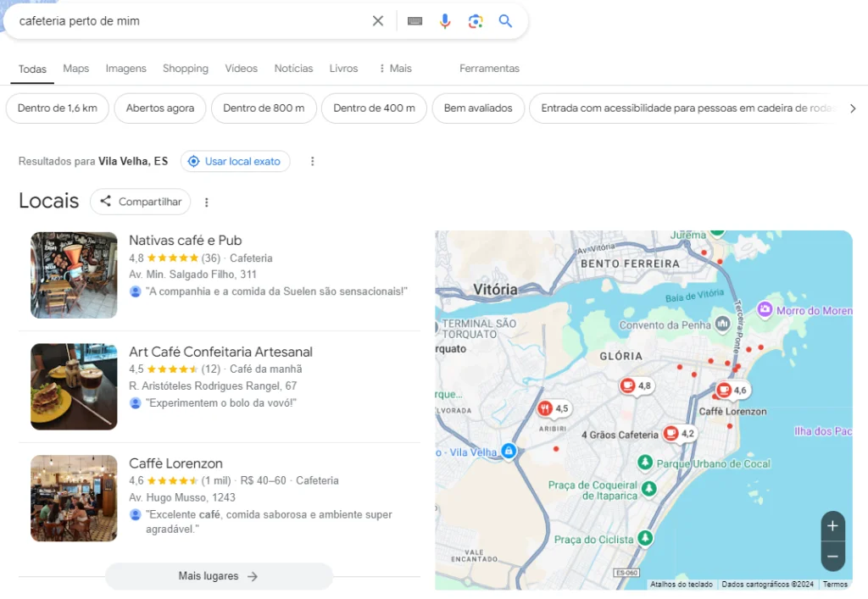Open the three-dot menu beside Compartilhar
The width and height of the screenshot is (868, 599).
click(x=207, y=202)
